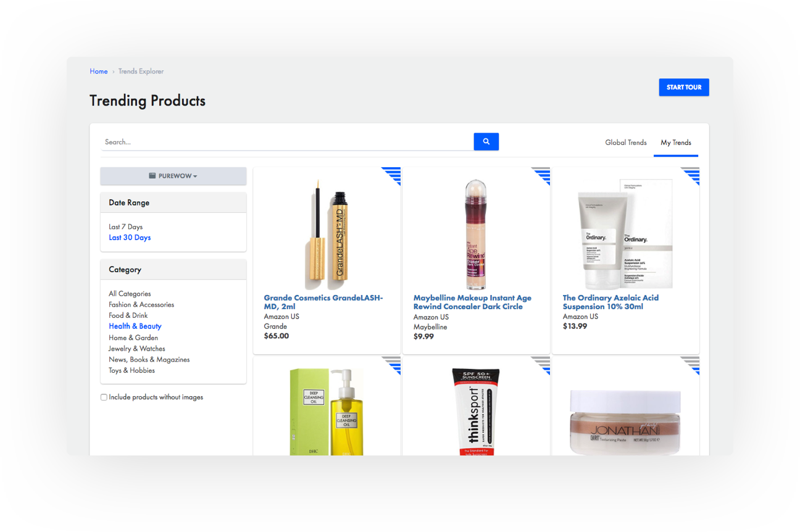Go to Home breadcrumb link
The height and width of the screenshot is (532, 800).
pos(99,72)
